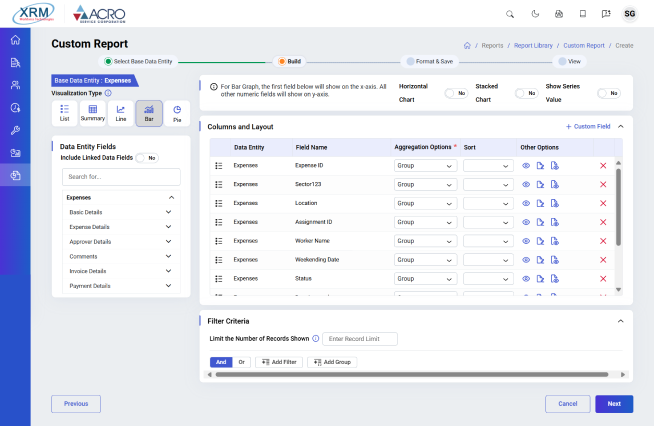Hide the Sector123 field with eye icon
654x426 pixels.
[526, 184]
